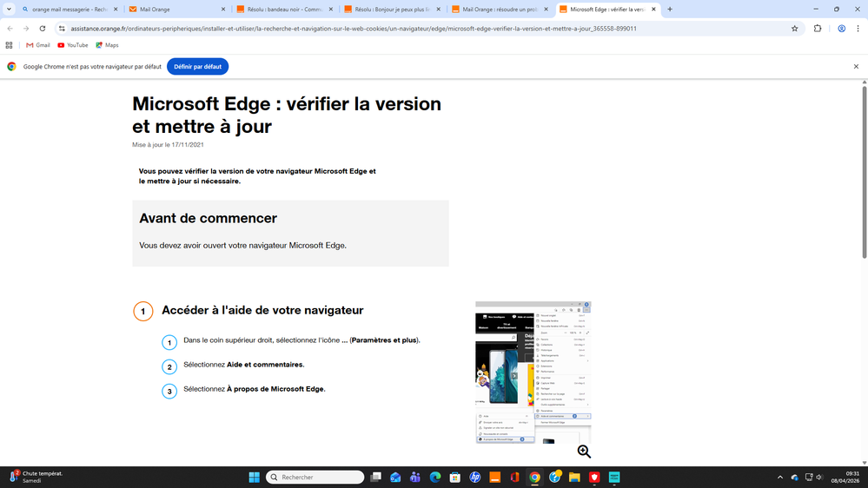Open the Maps bookmark
This screenshot has height=488, width=868.
[107, 45]
